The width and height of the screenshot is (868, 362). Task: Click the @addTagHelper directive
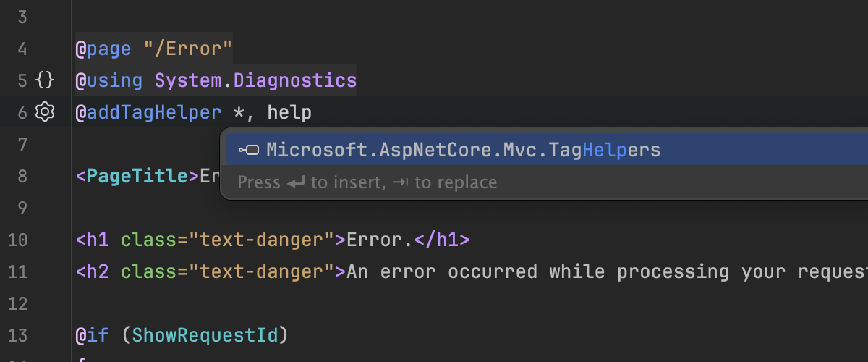tap(148, 112)
